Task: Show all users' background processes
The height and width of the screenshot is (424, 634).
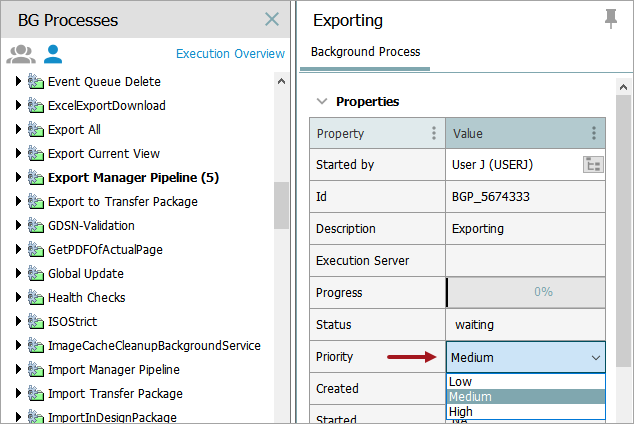Action: 20,54
